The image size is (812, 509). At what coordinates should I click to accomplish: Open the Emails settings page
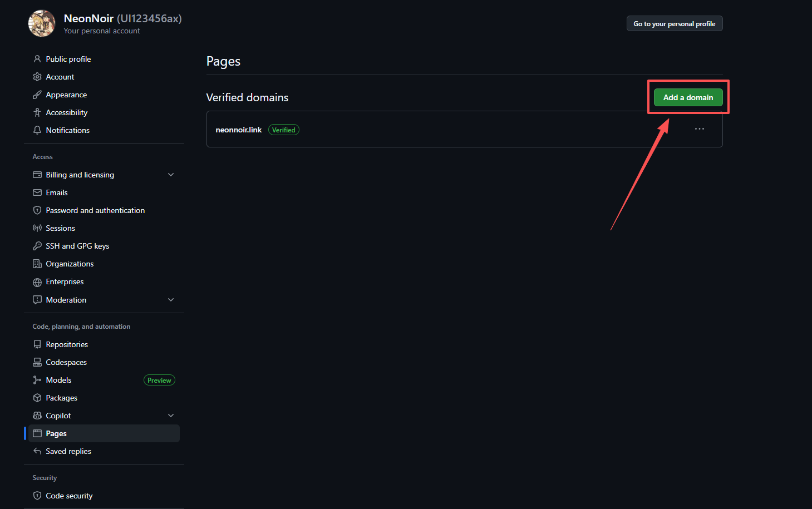[x=57, y=192]
